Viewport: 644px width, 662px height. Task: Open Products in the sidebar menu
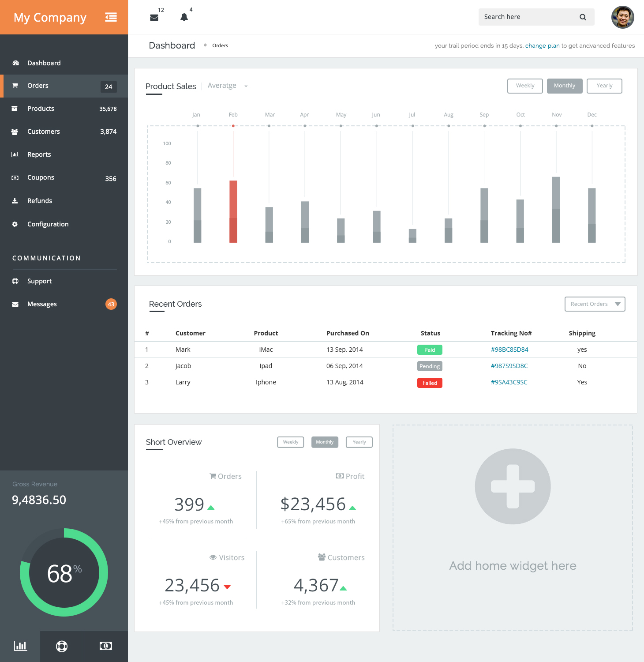(x=41, y=109)
